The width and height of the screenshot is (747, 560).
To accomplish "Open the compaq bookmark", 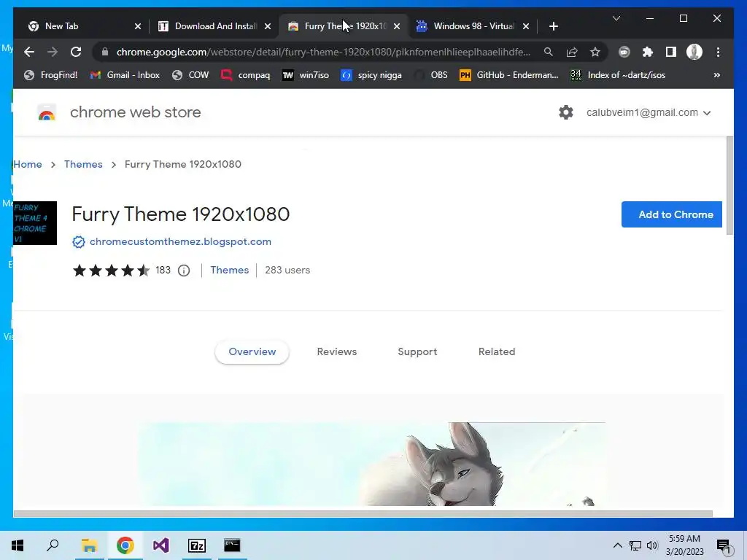I will click(245, 75).
